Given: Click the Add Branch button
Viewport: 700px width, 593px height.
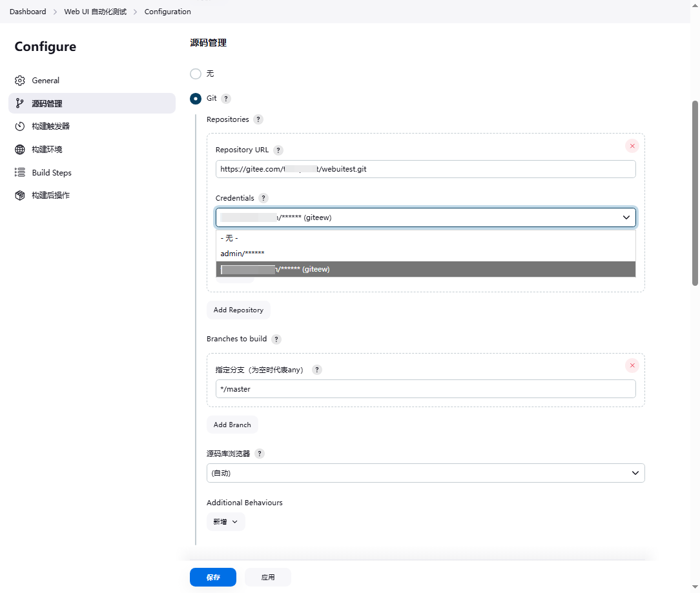Looking at the screenshot, I should 232,425.
